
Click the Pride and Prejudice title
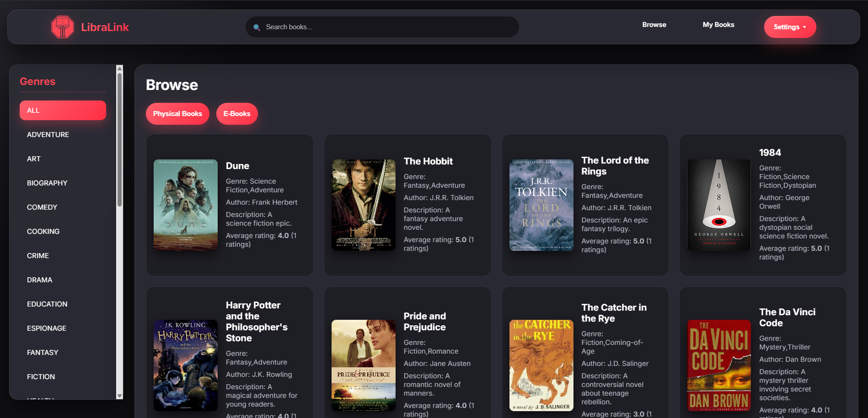coord(424,322)
